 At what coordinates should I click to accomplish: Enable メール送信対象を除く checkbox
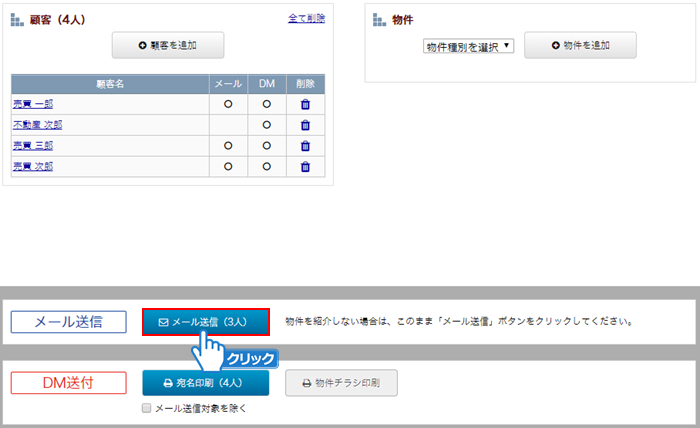point(147,408)
